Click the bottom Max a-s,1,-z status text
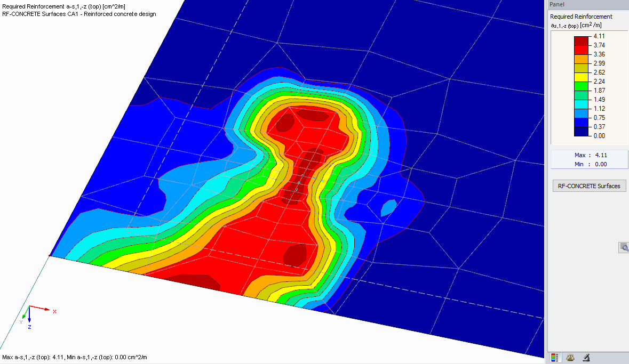Viewport: 629px width, 364px height. (75, 357)
